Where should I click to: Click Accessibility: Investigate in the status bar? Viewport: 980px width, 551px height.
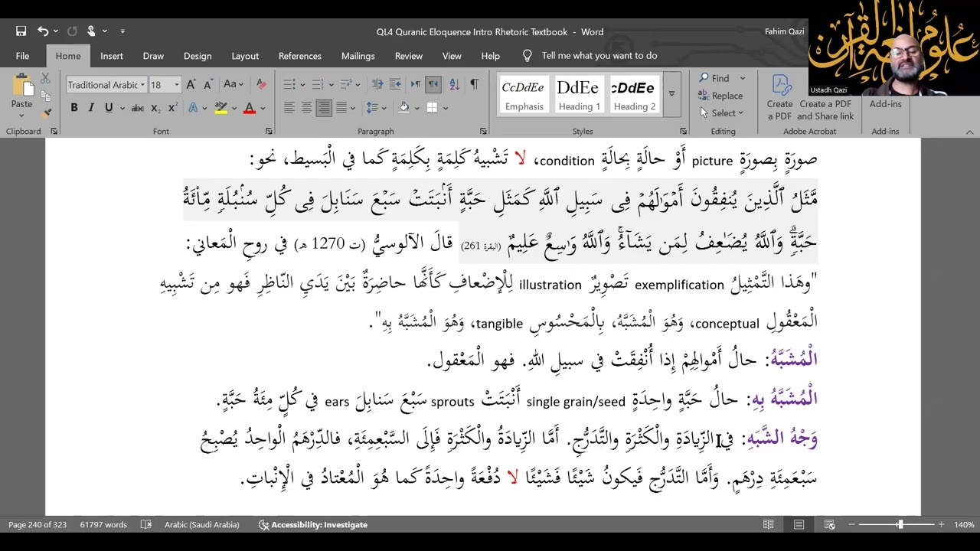pos(312,524)
